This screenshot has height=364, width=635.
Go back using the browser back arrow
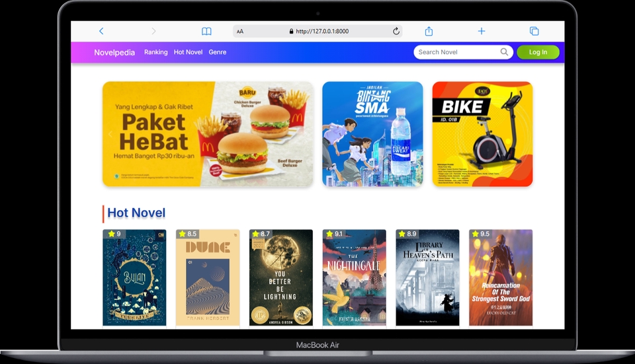(101, 31)
